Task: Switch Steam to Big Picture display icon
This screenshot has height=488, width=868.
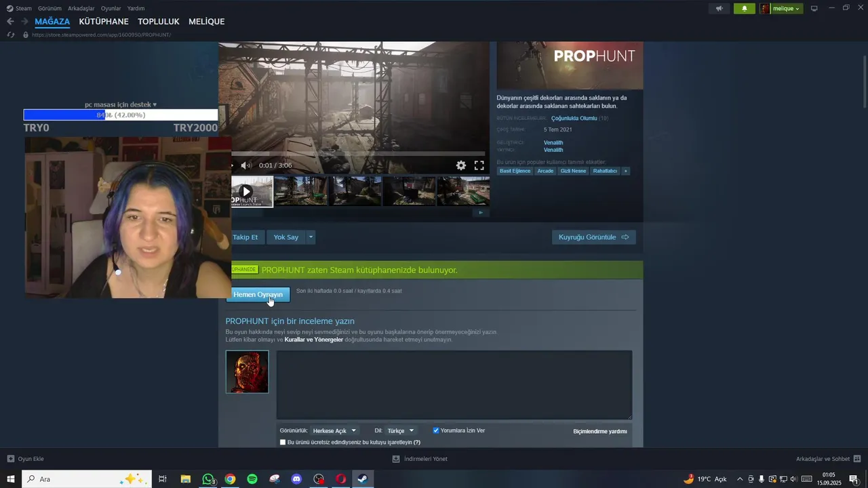Action: pos(814,8)
